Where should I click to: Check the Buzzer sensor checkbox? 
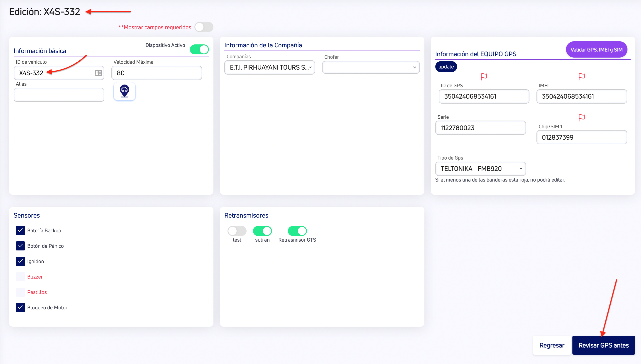tap(20, 277)
